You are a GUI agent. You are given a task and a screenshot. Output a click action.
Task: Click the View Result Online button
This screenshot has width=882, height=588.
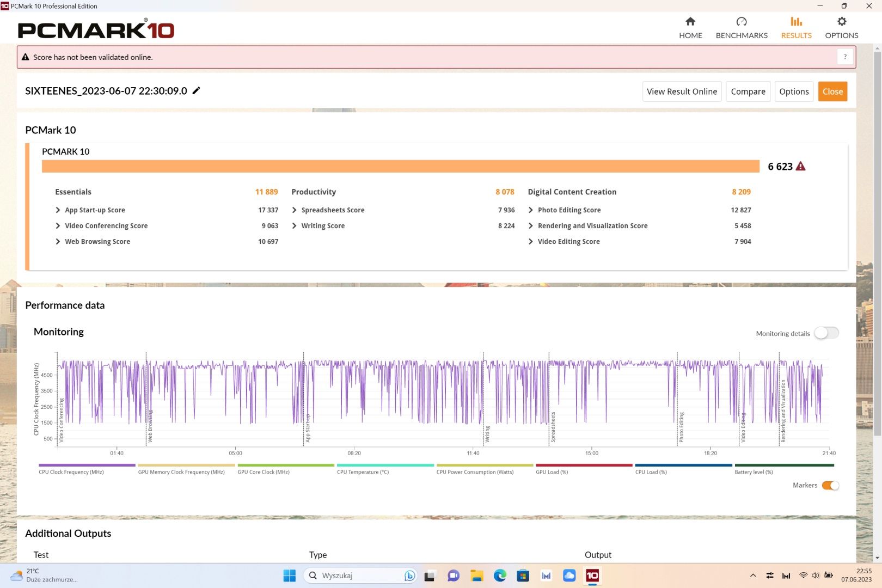point(682,91)
